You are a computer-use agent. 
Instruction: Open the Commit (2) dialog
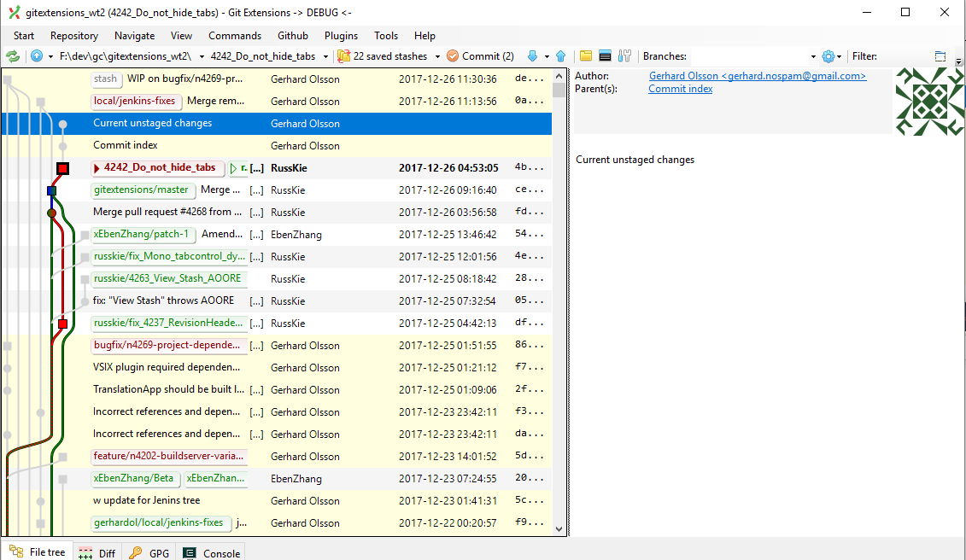click(x=480, y=55)
